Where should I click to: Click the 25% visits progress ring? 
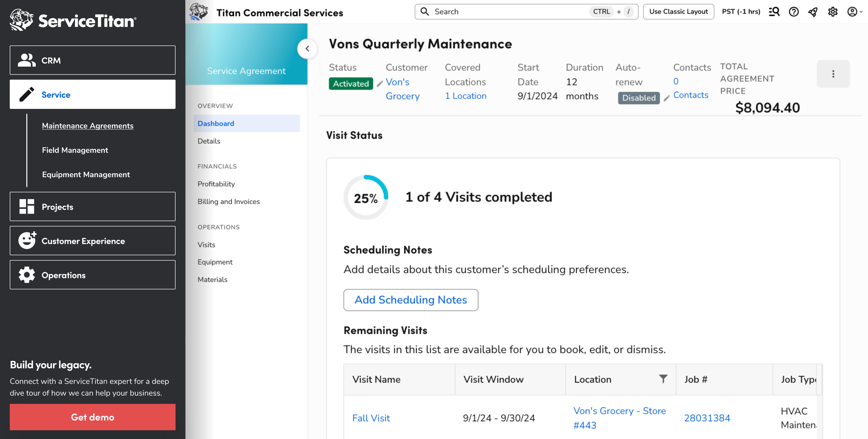[366, 198]
